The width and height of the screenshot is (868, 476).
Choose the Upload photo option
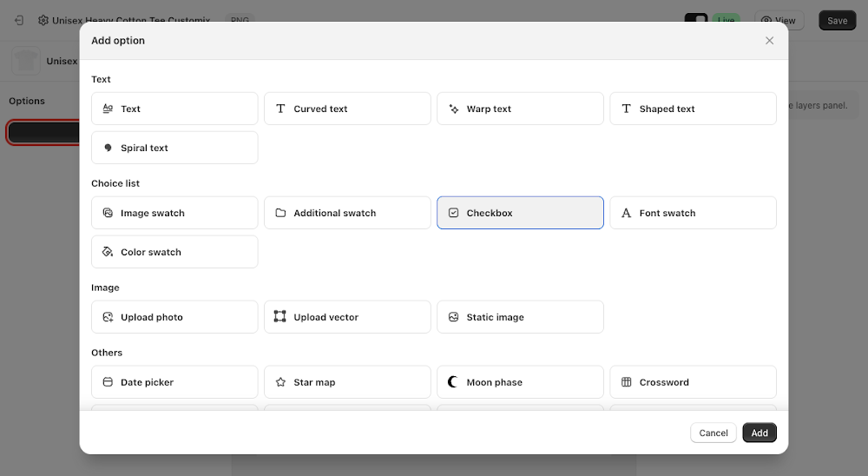[174, 317]
